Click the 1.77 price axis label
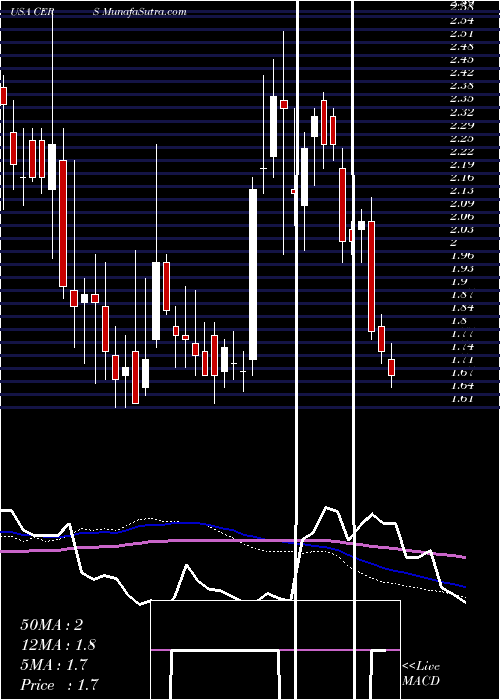 (x=462, y=333)
